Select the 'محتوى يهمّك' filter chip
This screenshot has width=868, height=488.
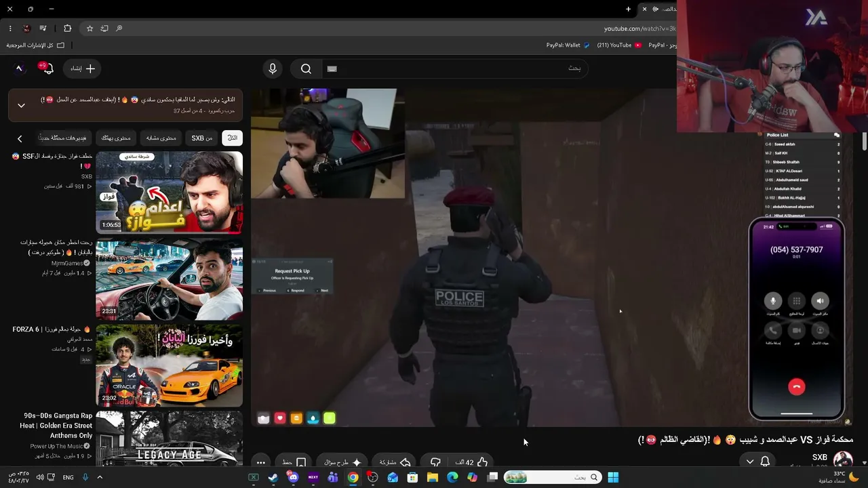pyautogui.click(x=116, y=138)
